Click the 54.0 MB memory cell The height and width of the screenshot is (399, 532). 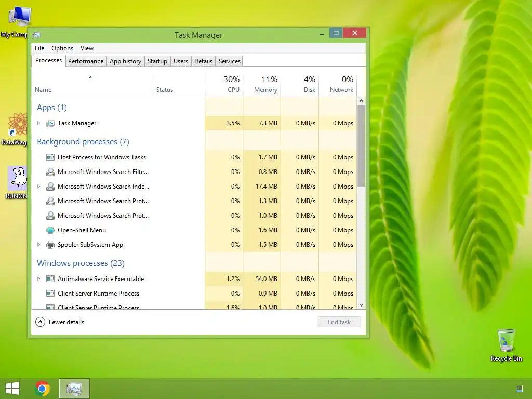262,279
